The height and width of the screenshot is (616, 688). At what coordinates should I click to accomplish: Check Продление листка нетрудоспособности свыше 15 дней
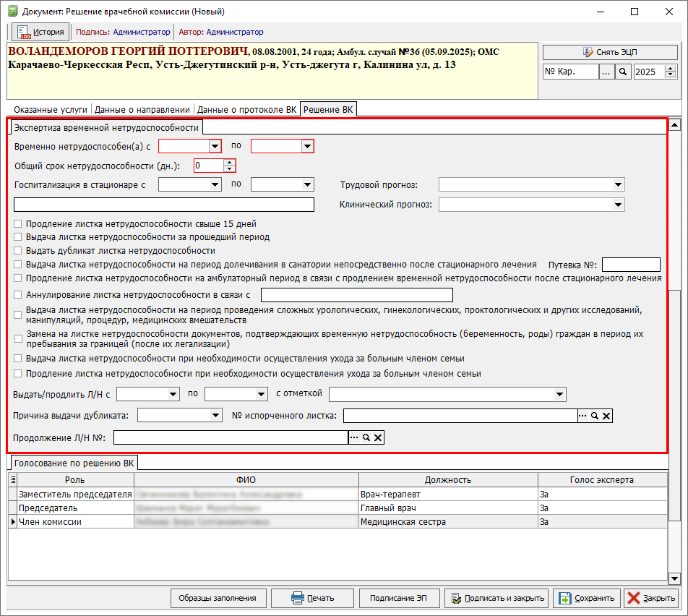click(x=17, y=224)
